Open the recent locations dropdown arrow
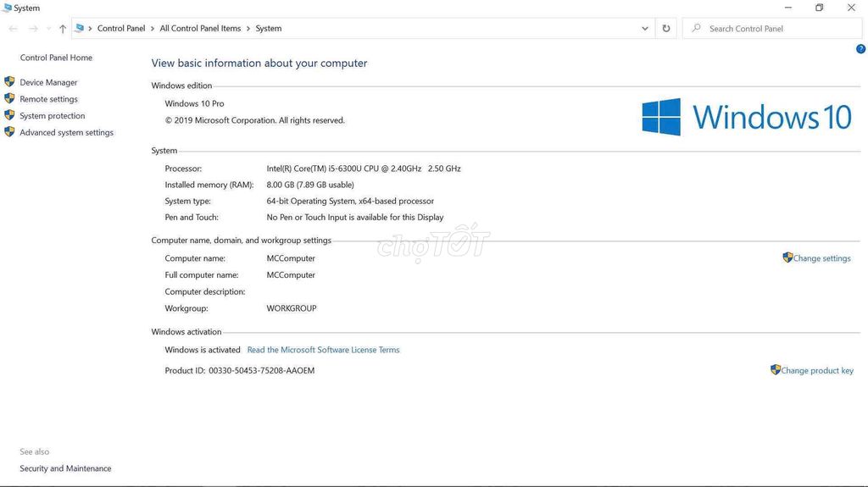The height and width of the screenshot is (487, 868). (48, 29)
